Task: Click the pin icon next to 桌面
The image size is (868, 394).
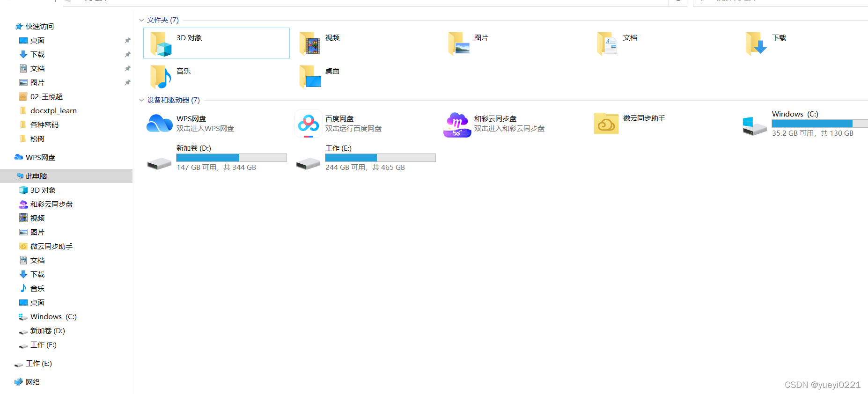Action: click(x=127, y=40)
